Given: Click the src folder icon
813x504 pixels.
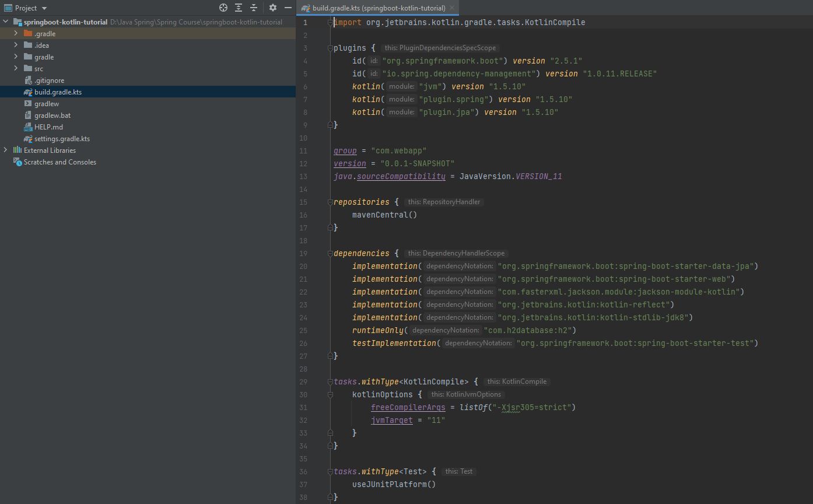Looking at the screenshot, I should [x=28, y=69].
